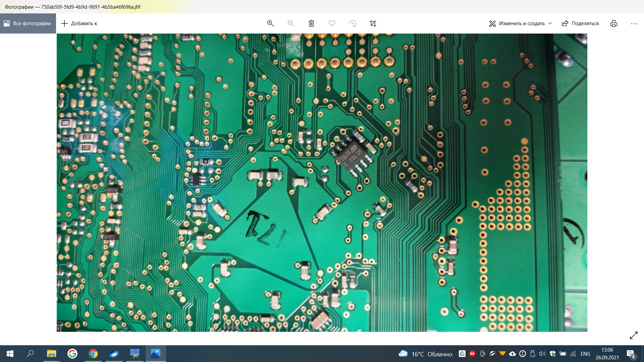Screen dimensions: 644x362
Task: Click the zoom in magnifier icon
Action: tap(270, 23)
